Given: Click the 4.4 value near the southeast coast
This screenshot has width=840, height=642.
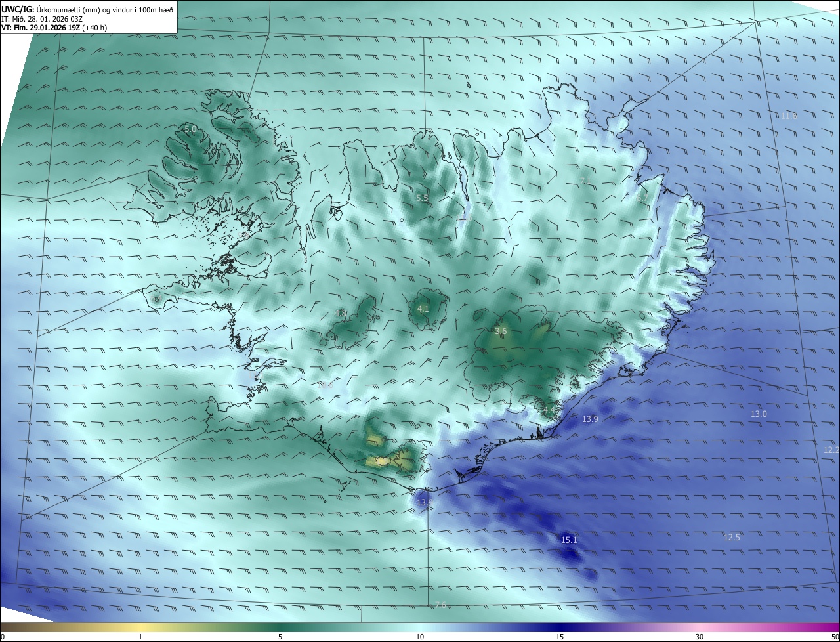Looking at the screenshot, I should coord(549,410).
